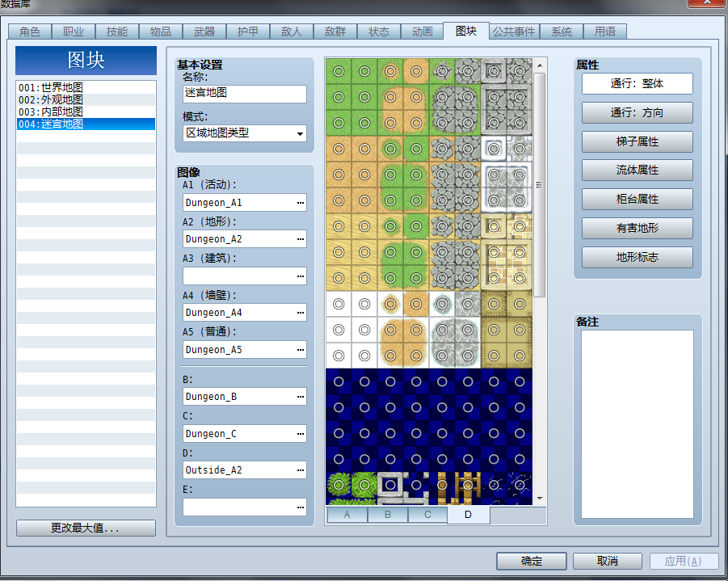Viewport: 728px width, 581px height.
Task: Click inside the 备注 notes box
Action: pyautogui.click(x=637, y=424)
